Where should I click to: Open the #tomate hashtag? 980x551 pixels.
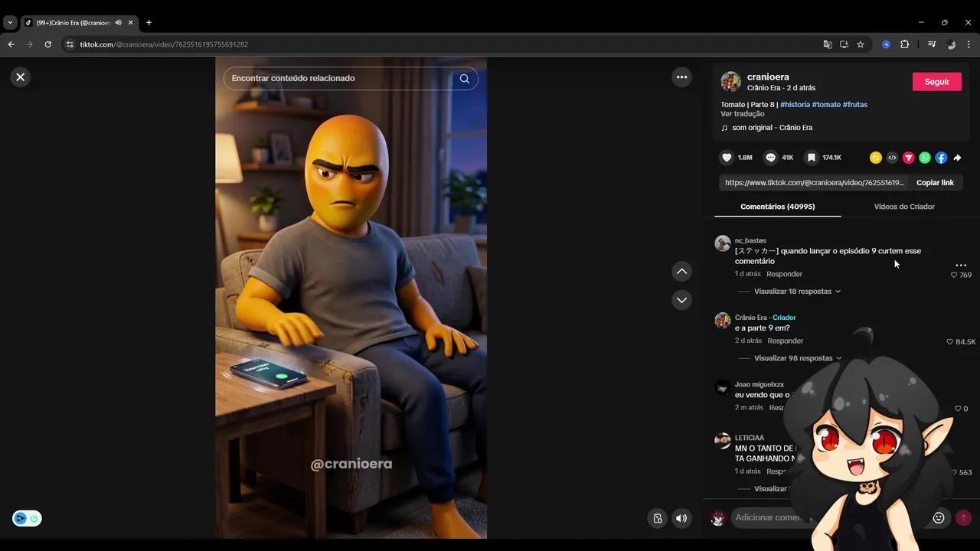click(x=826, y=104)
